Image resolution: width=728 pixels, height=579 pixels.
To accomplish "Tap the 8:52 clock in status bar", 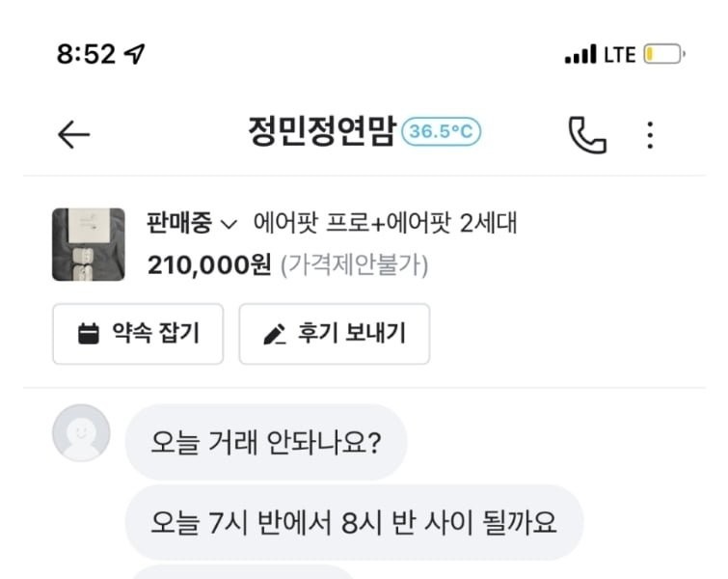I will [86, 55].
